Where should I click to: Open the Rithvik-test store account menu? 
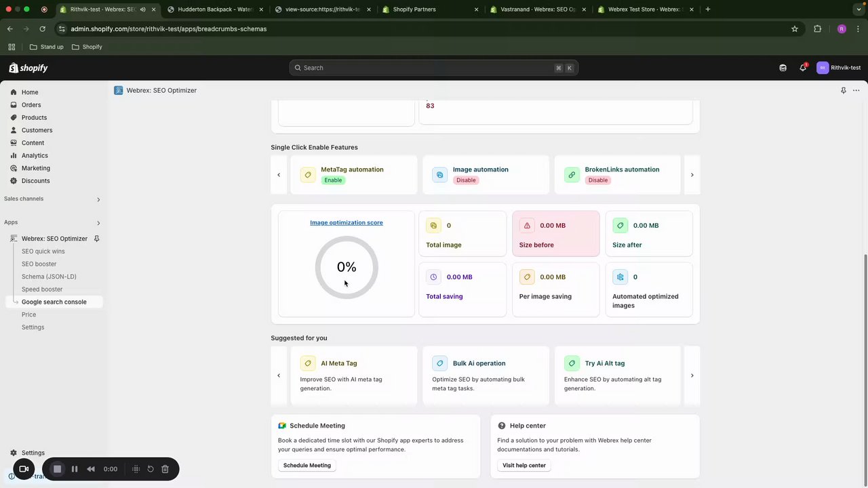pyautogui.click(x=839, y=68)
